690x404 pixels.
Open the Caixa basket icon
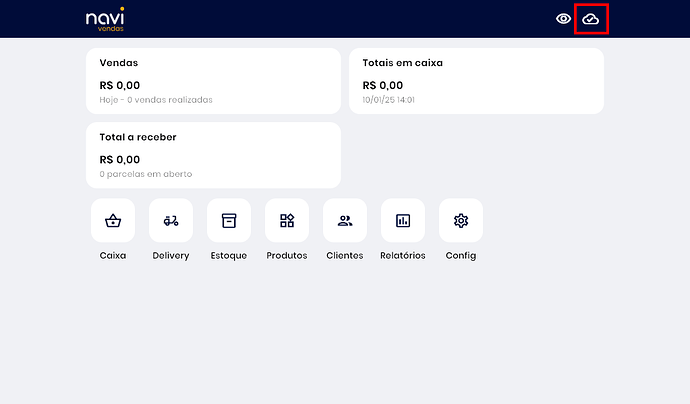(113, 220)
